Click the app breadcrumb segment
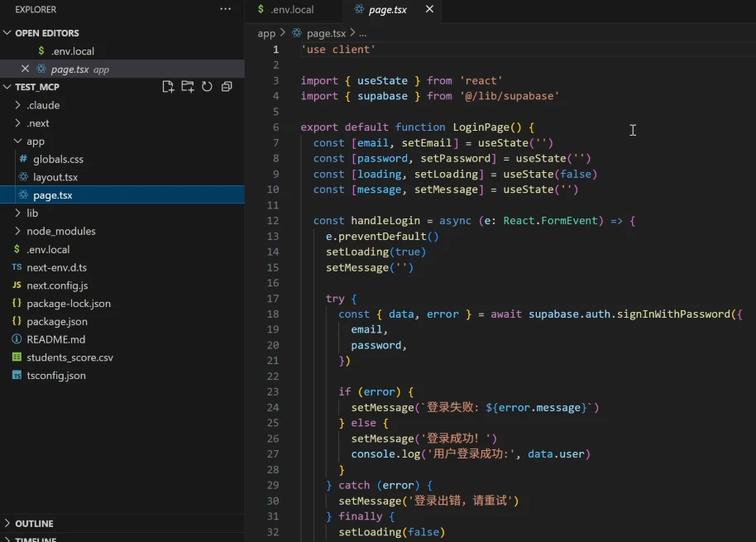The width and height of the screenshot is (756, 542). 266,33
